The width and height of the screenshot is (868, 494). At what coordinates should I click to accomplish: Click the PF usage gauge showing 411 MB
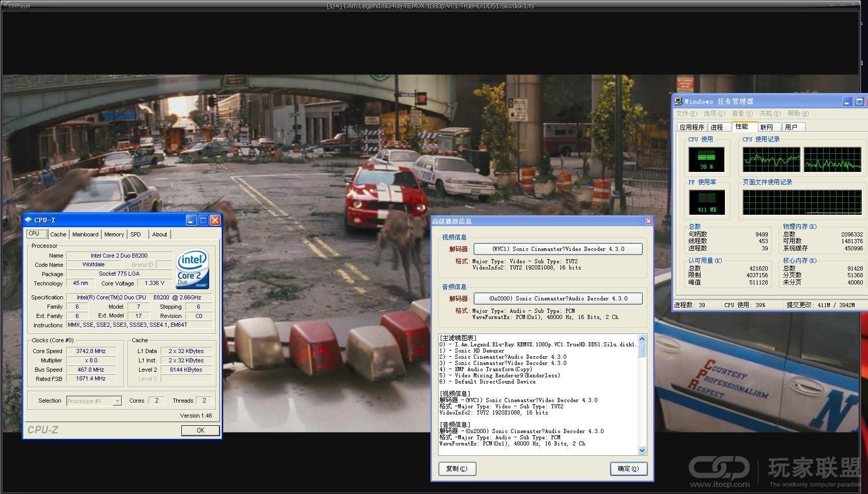click(x=706, y=202)
